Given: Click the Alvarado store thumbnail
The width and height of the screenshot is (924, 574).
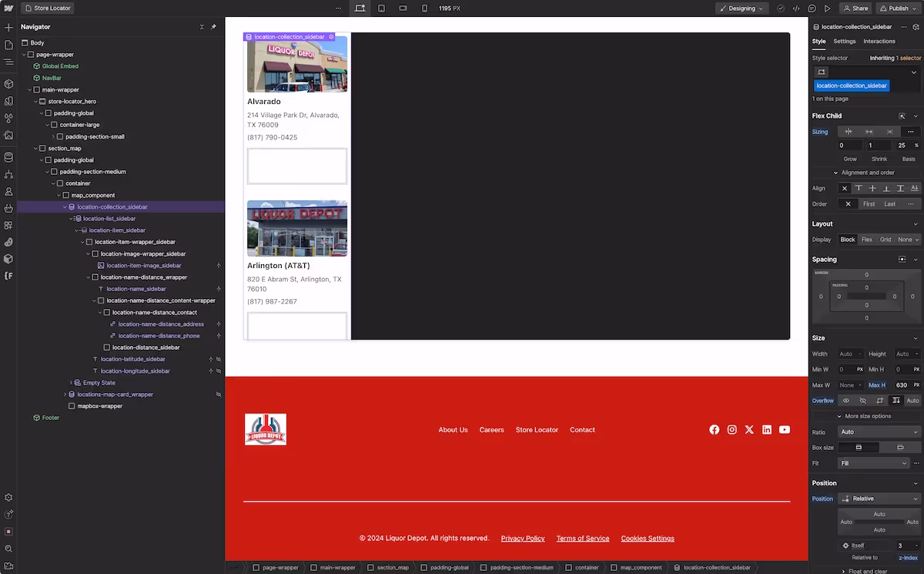Looking at the screenshot, I should tap(297, 65).
